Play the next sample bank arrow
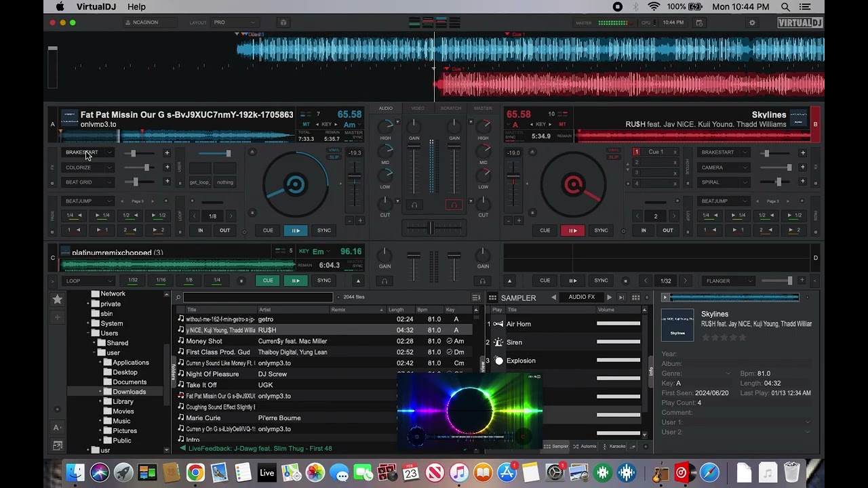Image resolution: width=868 pixels, height=488 pixels. pos(609,297)
